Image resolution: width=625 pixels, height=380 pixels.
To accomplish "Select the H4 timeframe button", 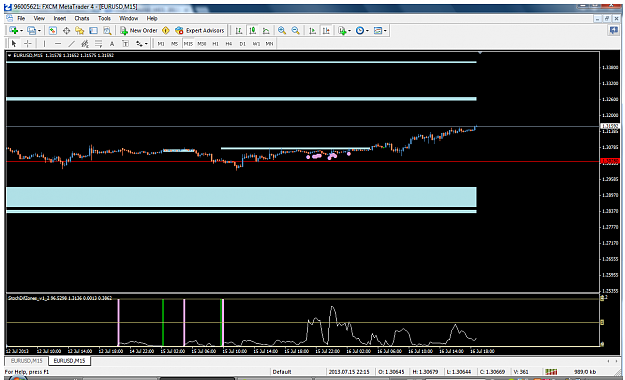I will point(229,44).
